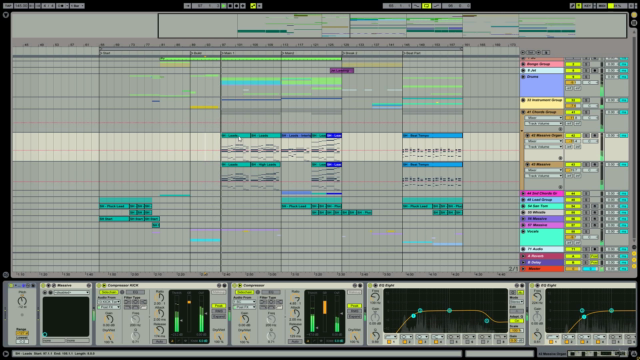Toggle the Vocals track activator
640x360 pixels.
pos(573,231)
